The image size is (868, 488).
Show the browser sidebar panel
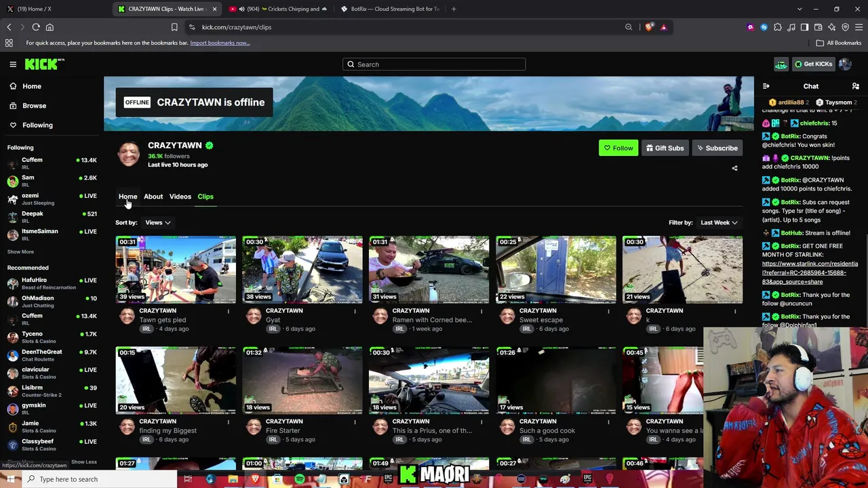tap(804, 27)
